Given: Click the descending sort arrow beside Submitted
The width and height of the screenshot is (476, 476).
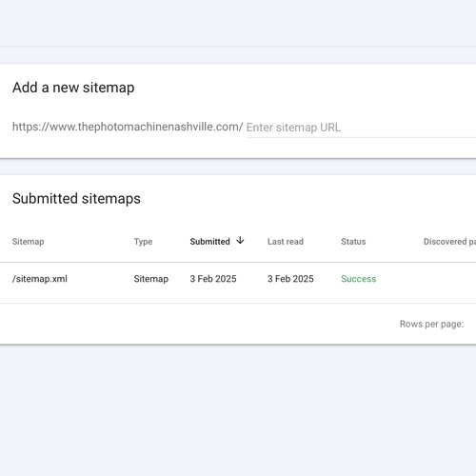Looking at the screenshot, I should pyautogui.click(x=240, y=241).
